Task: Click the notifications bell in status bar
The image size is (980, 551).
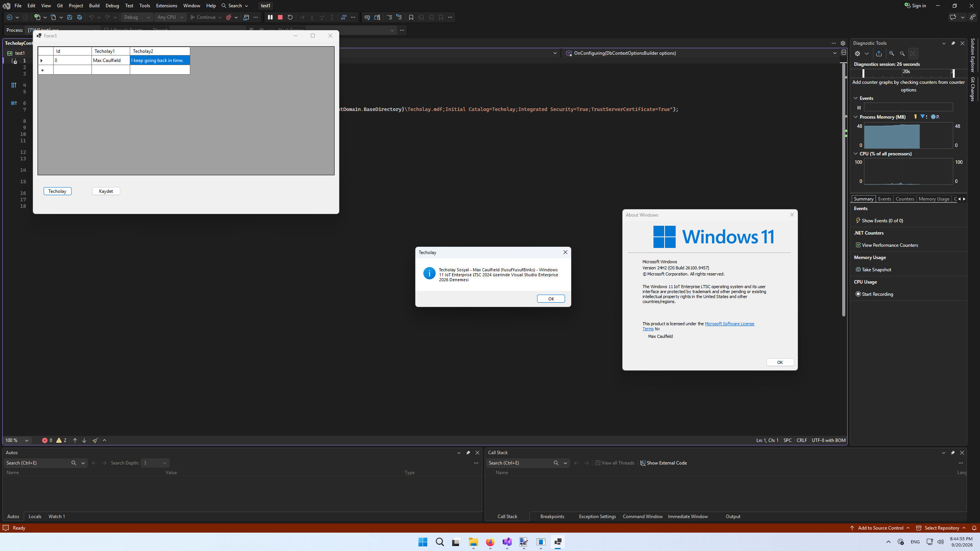Action: [x=974, y=528]
